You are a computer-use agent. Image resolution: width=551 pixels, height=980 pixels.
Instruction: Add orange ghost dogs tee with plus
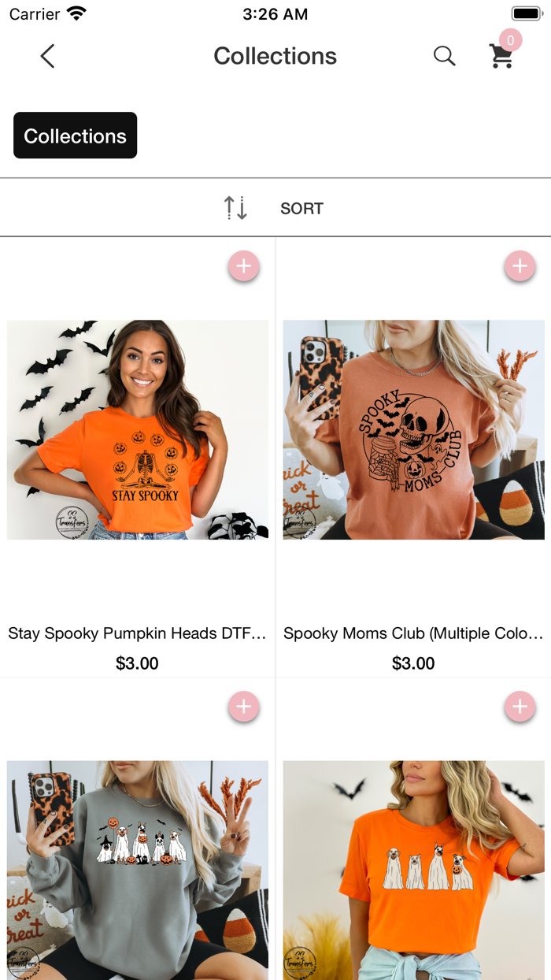520,707
